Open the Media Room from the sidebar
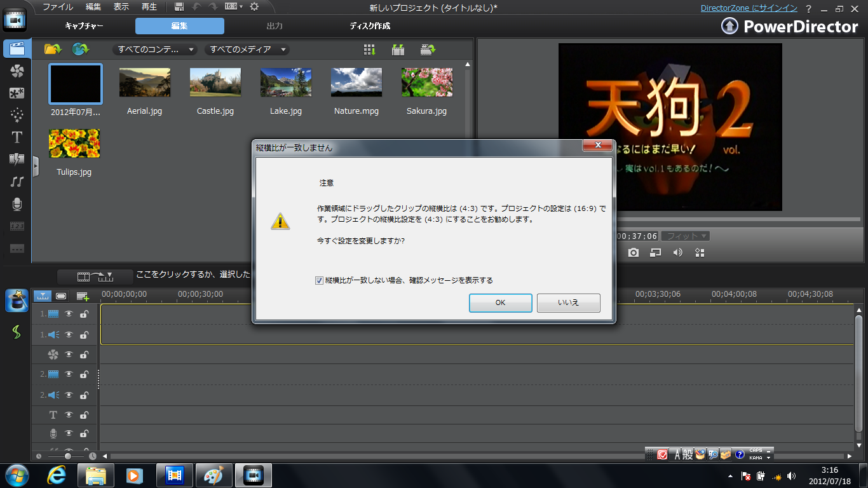This screenshot has height=488, width=868. coord(17,49)
